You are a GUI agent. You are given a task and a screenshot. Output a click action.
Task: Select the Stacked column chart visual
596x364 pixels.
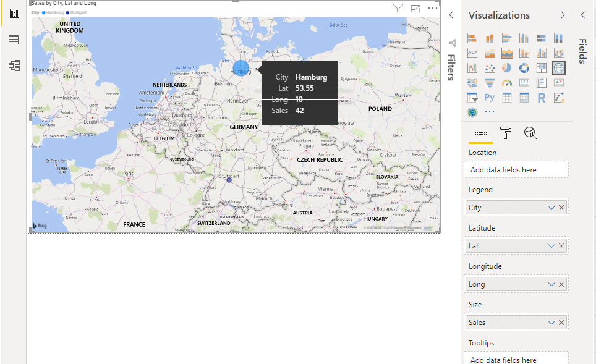coord(490,38)
